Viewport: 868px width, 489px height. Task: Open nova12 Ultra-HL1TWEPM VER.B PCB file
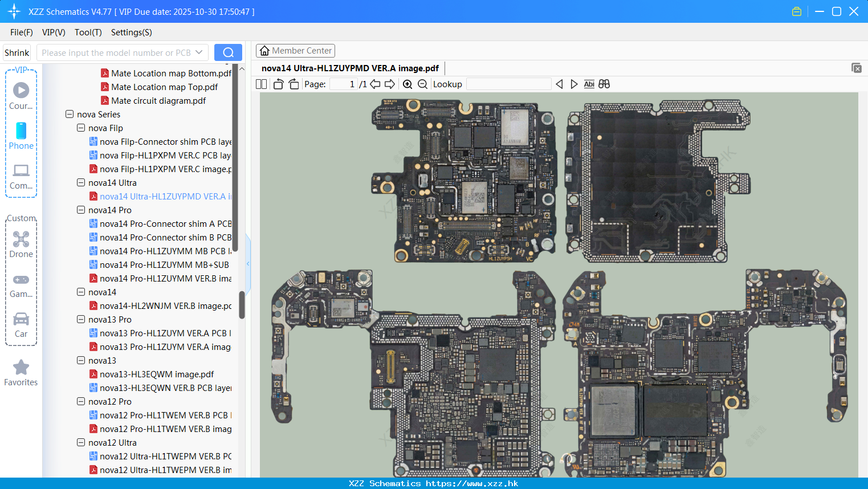pyautogui.click(x=160, y=456)
